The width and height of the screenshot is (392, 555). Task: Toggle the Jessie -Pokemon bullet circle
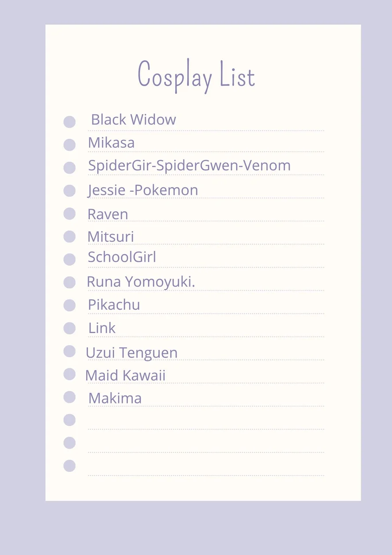coord(69,191)
